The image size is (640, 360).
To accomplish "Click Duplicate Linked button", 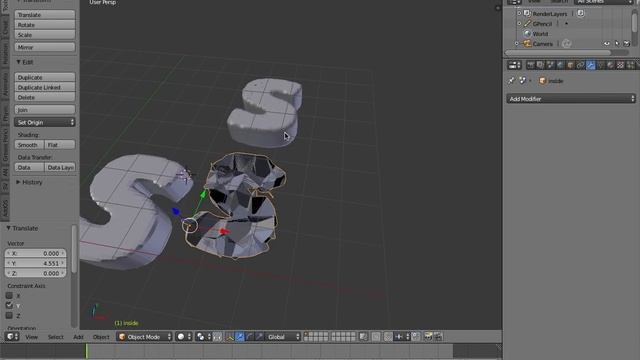I will 45,87.
